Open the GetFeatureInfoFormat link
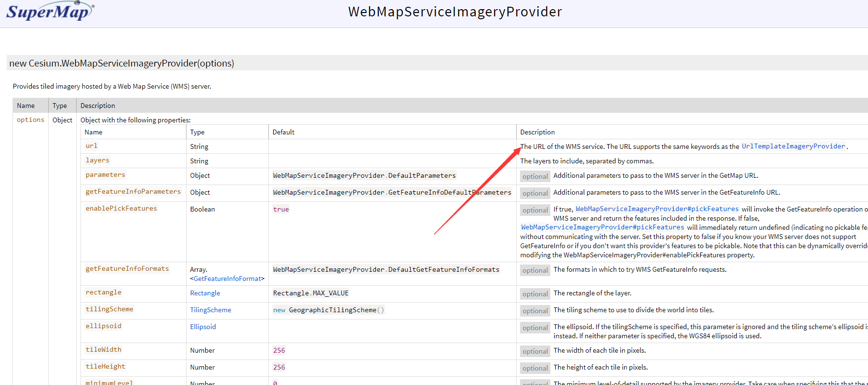This screenshot has height=385, width=868. click(227, 279)
